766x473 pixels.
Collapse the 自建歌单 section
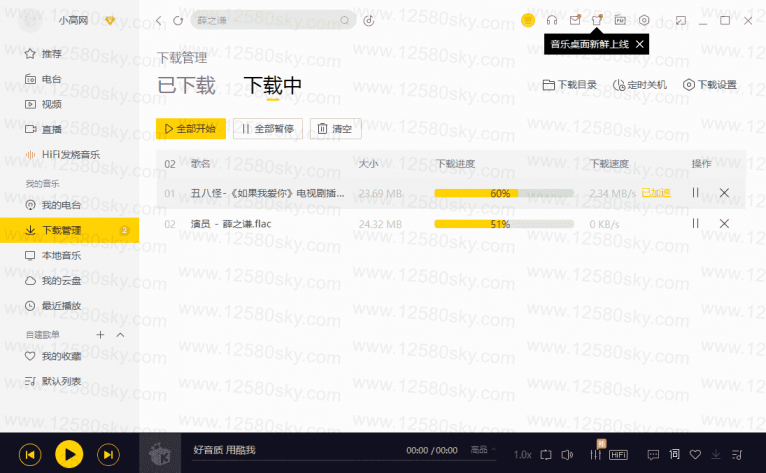121,335
